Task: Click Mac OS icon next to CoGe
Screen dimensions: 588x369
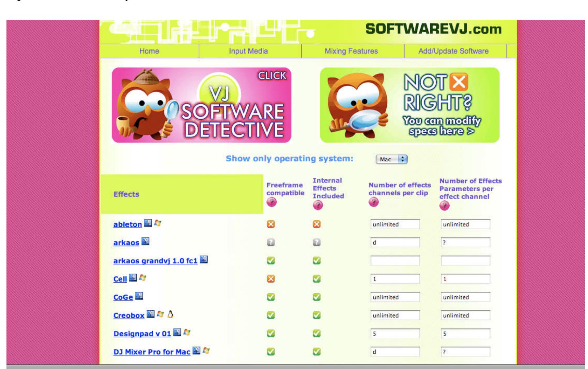Action: (x=139, y=296)
